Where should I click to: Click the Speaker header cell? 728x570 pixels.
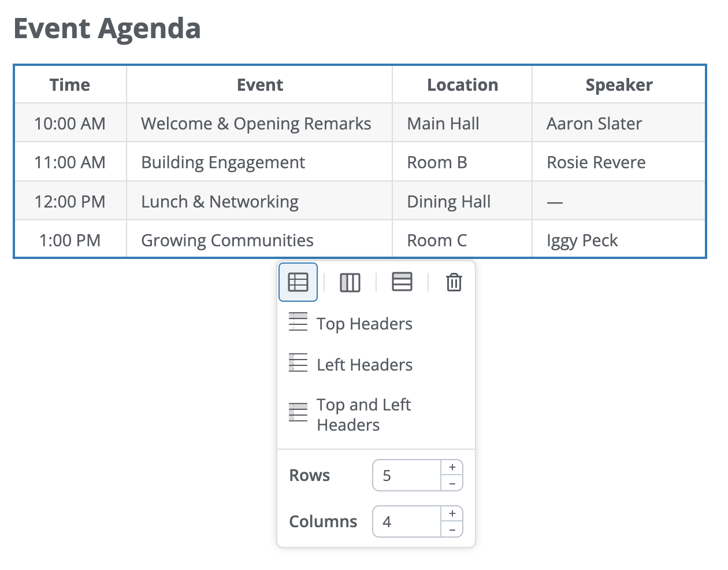619,84
